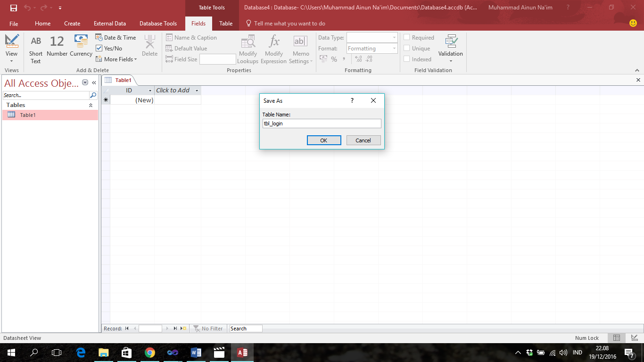The width and height of the screenshot is (644, 362).
Task: Open Microsoft Word from the taskbar
Action: pos(196,352)
